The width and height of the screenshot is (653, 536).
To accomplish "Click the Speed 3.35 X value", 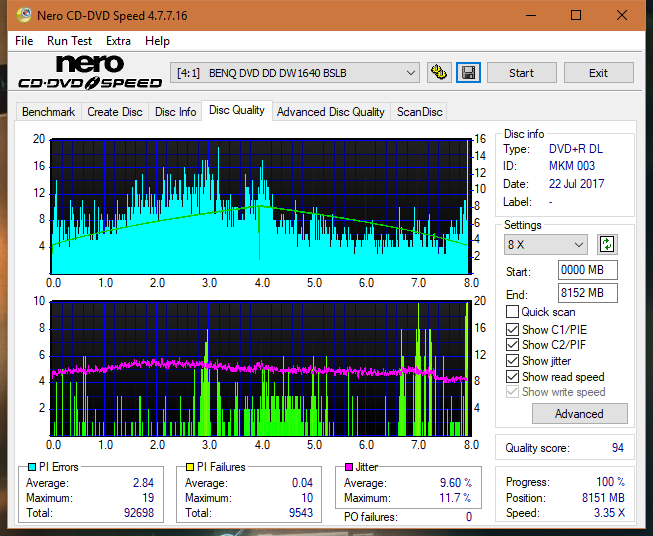I will [x=609, y=513].
